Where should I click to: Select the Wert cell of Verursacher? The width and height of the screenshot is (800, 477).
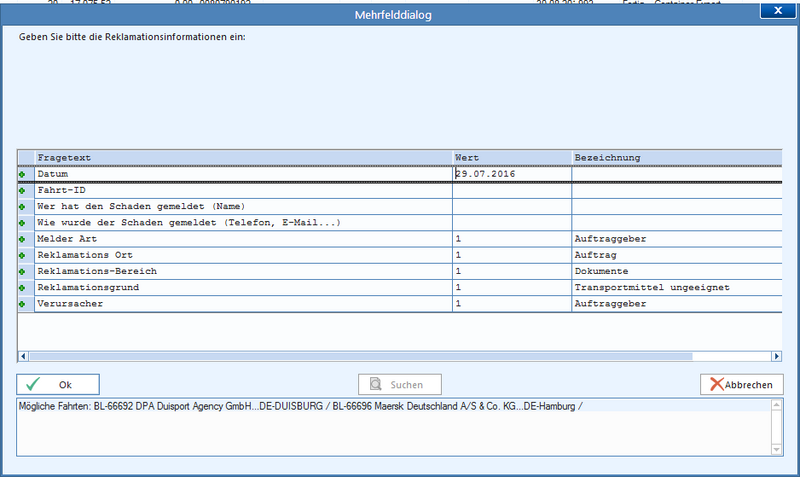point(512,304)
